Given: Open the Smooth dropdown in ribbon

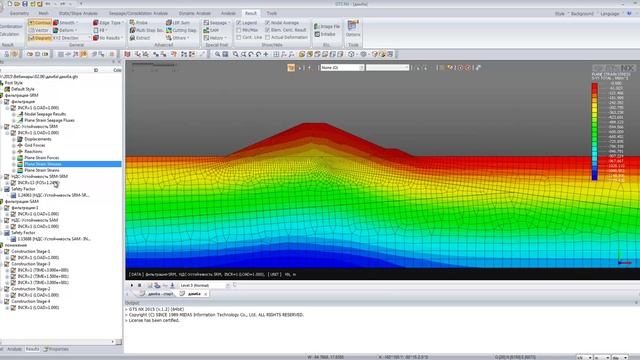Looking at the screenshot, I should tap(66, 22).
